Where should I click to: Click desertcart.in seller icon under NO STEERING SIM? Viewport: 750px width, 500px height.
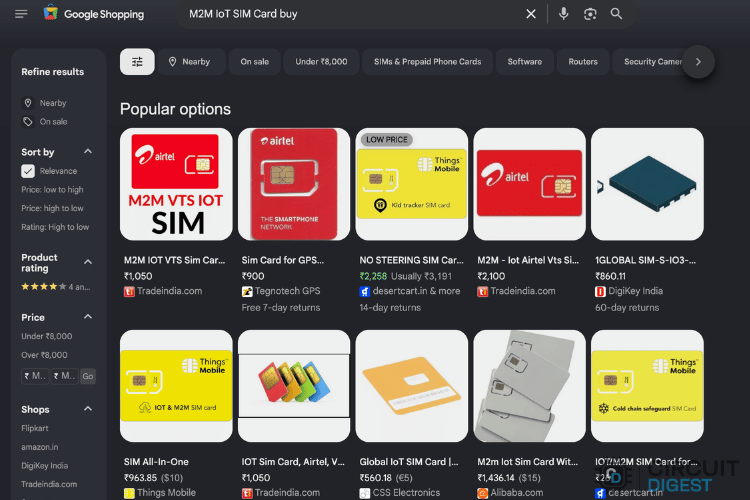[364, 291]
